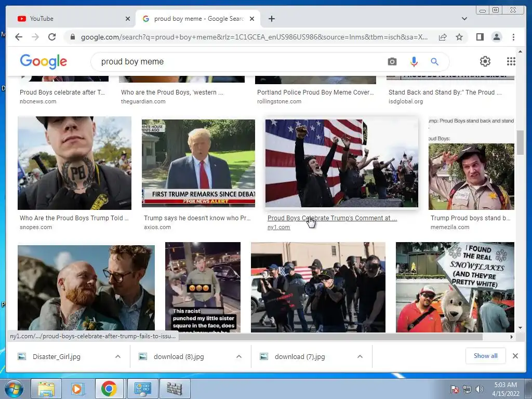This screenshot has height=399, width=532.
Task: Open the 'This racist punched my little sister' thumbnail
Action: (203, 287)
